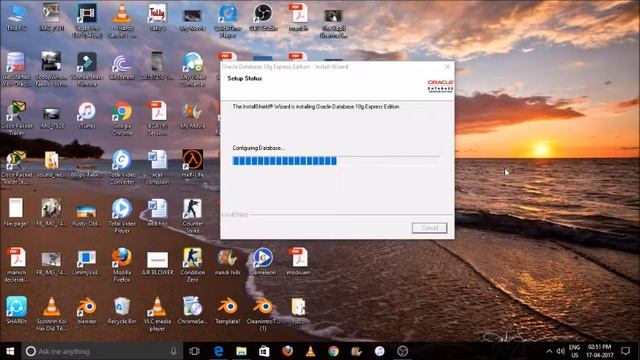Screen dimensions: 640x360
Task: Open iTunes desktop shortcut
Action: [x=87, y=116]
